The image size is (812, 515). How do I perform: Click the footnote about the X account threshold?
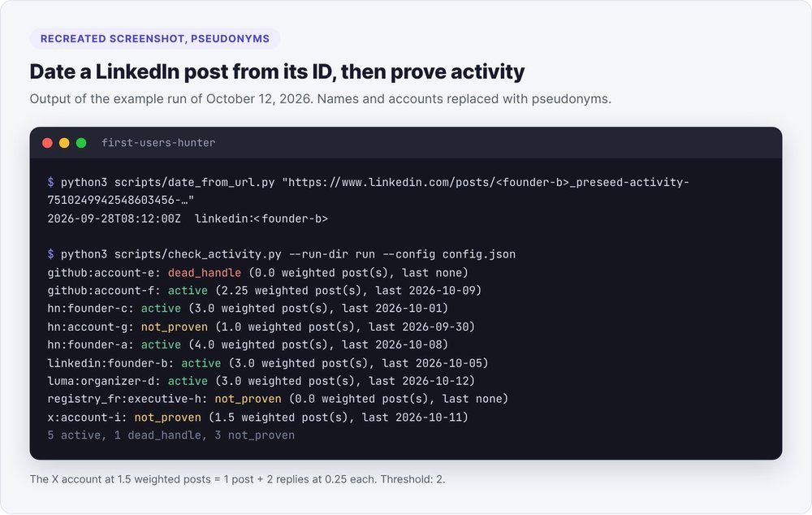pyautogui.click(x=237, y=479)
